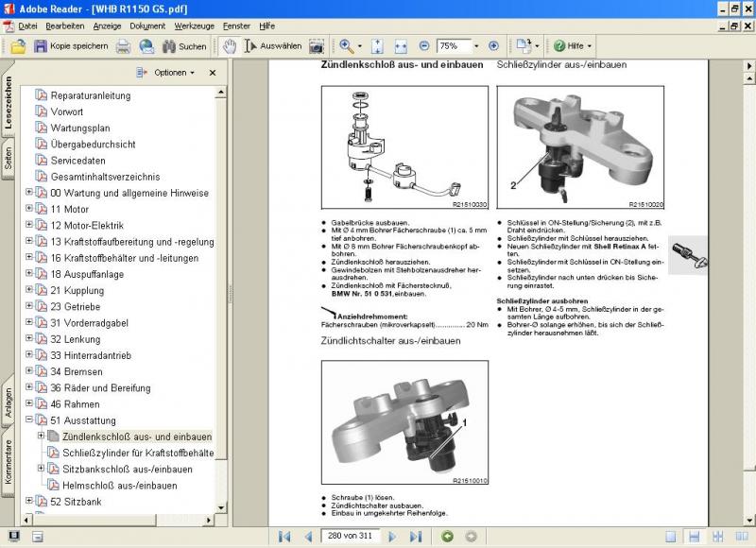This screenshot has width=756, height=548.
Task: Go to the first page
Action: tap(284, 537)
